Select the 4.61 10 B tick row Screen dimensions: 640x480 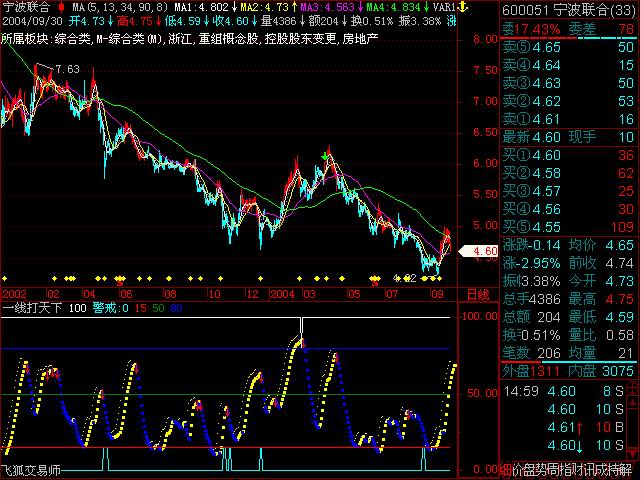[586, 427]
